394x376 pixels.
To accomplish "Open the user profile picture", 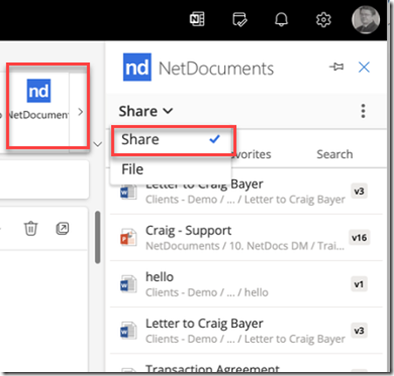I will point(366,19).
